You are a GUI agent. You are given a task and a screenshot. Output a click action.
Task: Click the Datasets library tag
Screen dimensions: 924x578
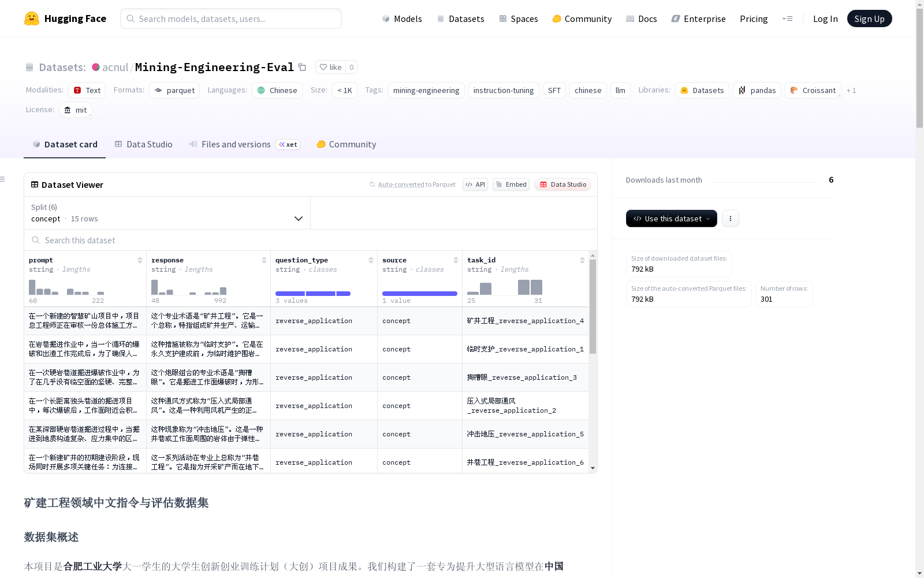702,90
